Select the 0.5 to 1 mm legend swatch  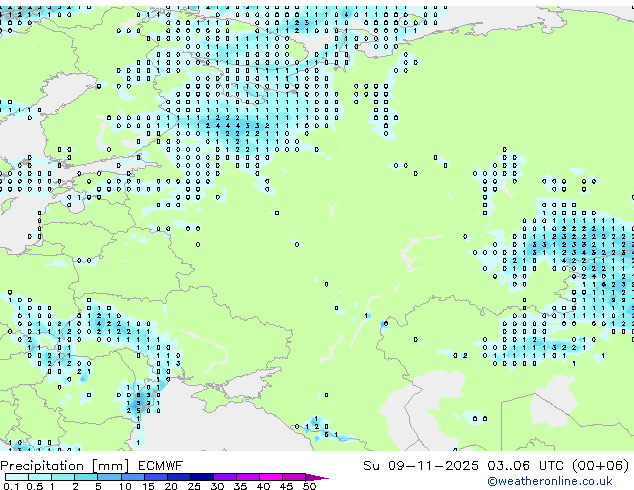click(x=40, y=477)
